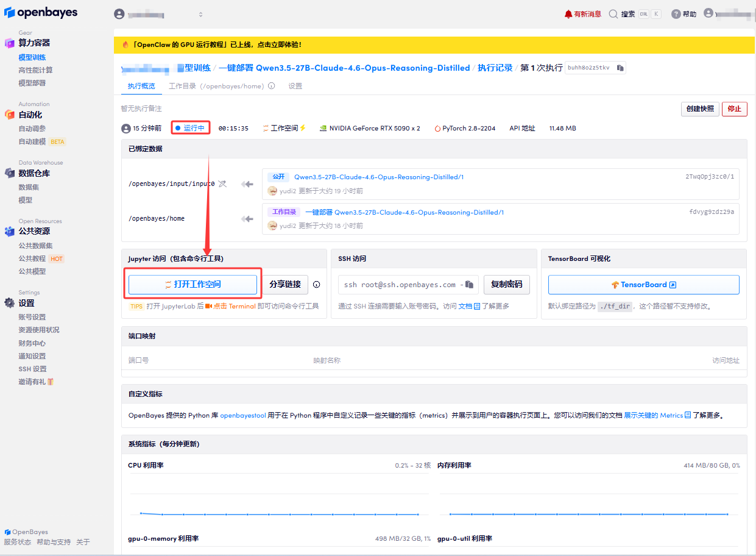Switch to the 设置 tab
756x556 pixels.
(295, 86)
